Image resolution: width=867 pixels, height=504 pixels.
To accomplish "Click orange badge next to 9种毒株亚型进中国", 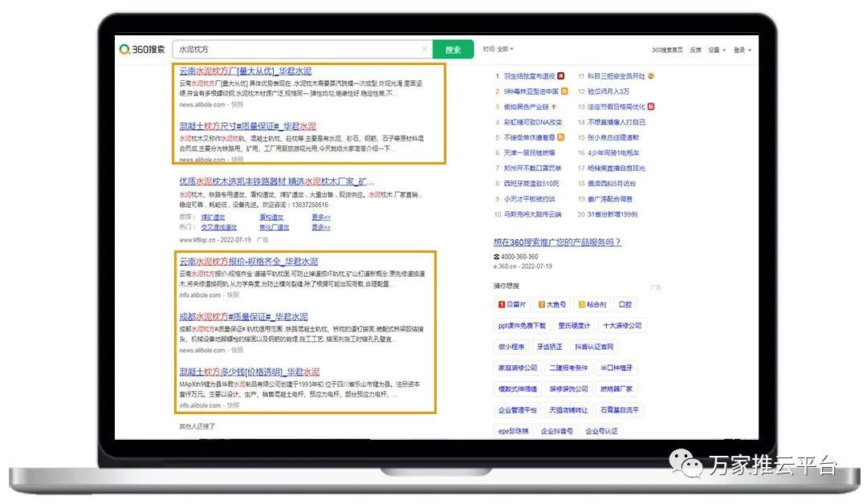I will click(564, 91).
